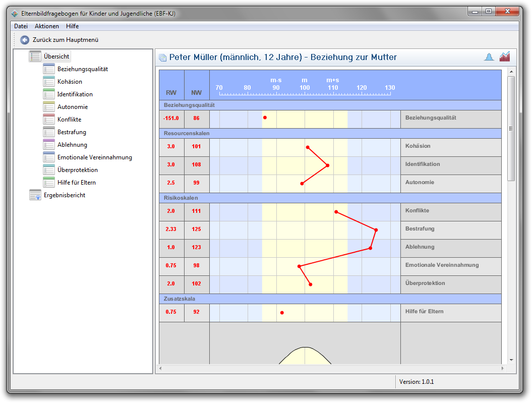Click the icon beside Emotionale Vereinnahmung
Image resolution: width=532 pixels, height=403 pixels.
click(49, 157)
